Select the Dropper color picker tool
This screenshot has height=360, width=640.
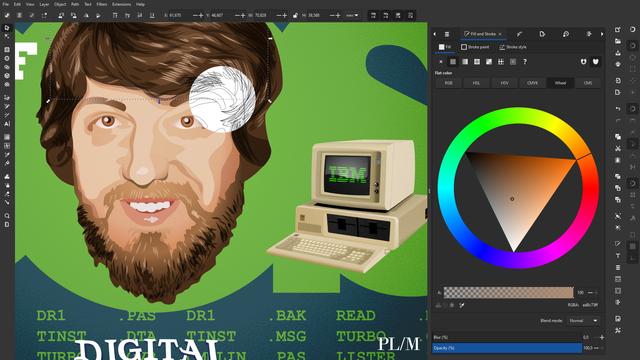[x=7, y=155]
